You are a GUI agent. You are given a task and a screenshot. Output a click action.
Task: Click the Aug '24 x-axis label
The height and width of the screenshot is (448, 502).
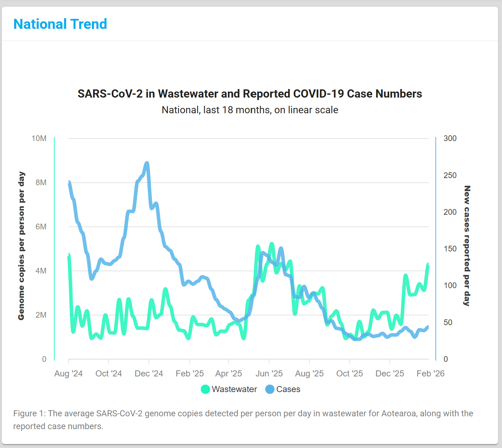point(68,374)
